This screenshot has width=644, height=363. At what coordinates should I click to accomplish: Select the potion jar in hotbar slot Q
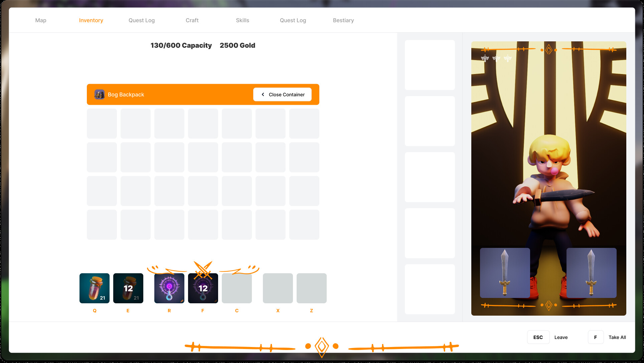click(x=94, y=288)
